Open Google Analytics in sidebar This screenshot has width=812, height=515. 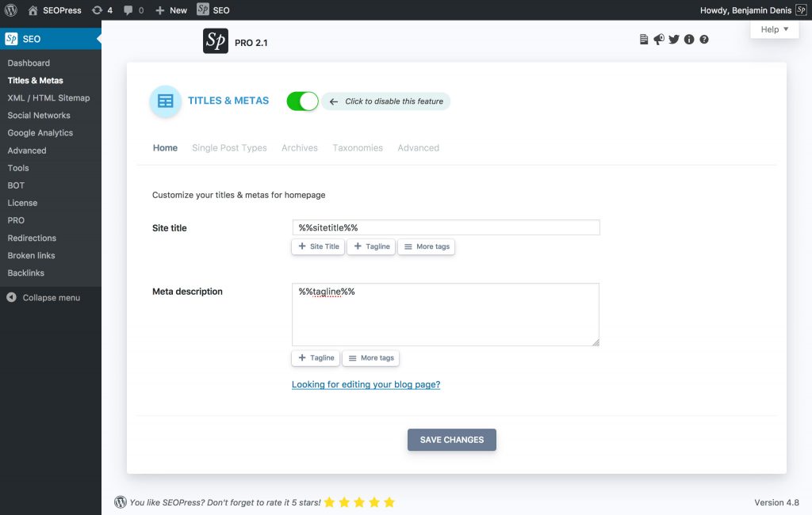(x=40, y=133)
